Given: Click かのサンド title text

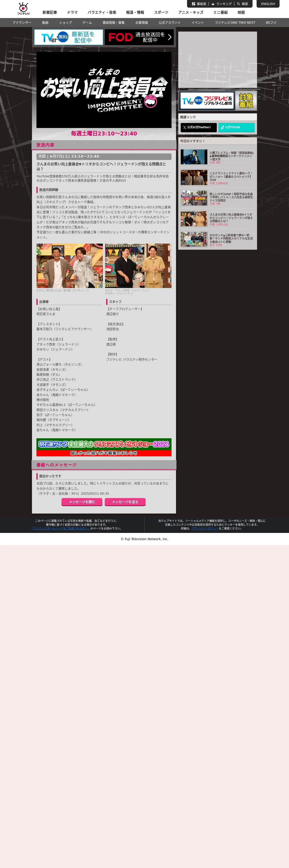Looking at the screenshot, I should 231,239.
